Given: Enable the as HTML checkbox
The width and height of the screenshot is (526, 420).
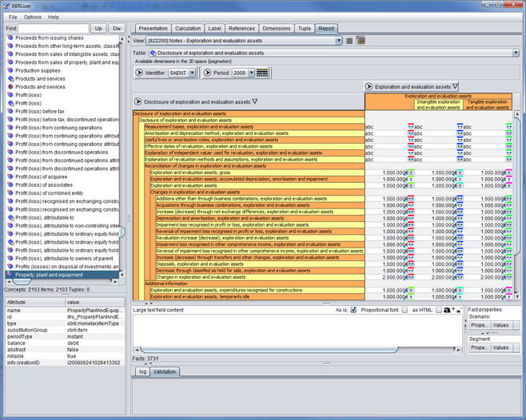Looking at the screenshot, I should pos(439,310).
